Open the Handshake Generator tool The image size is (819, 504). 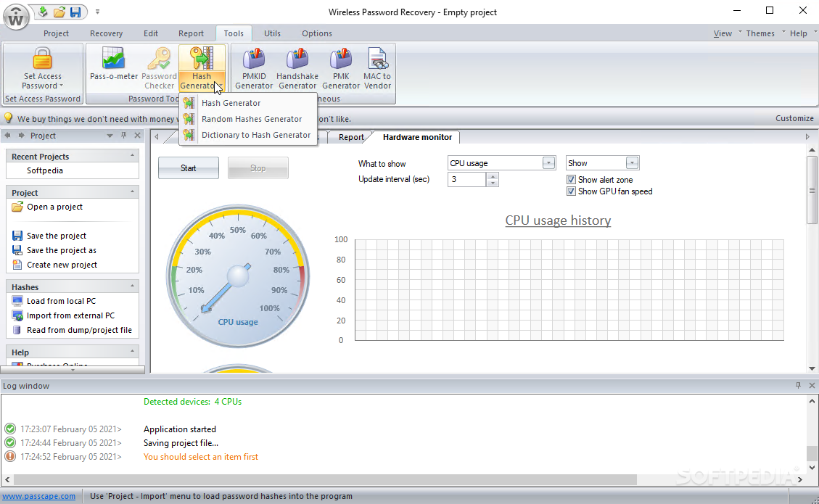tap(297, 68)
